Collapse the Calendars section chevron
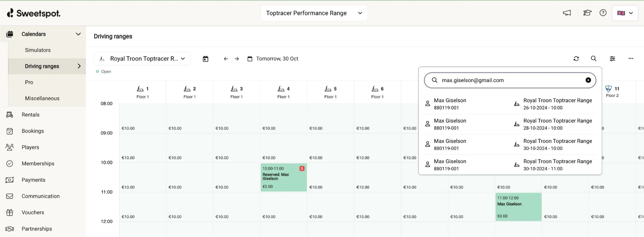644x237 pixels. pyautogui.click(x=78, y=34)
